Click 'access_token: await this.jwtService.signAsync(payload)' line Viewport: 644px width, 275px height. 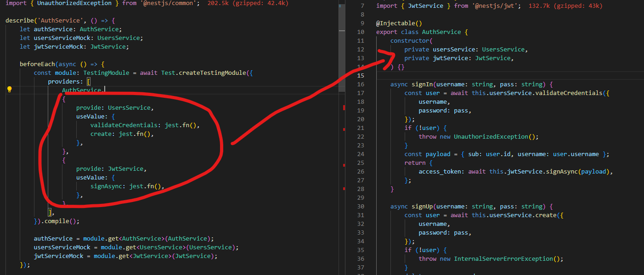516,172
